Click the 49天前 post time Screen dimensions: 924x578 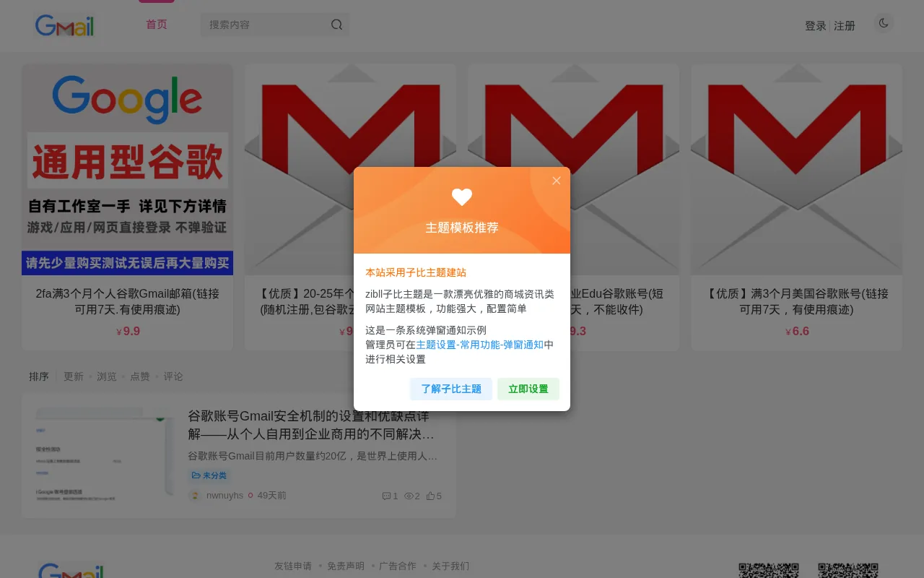pyautogui.click(x=272, y=496)
